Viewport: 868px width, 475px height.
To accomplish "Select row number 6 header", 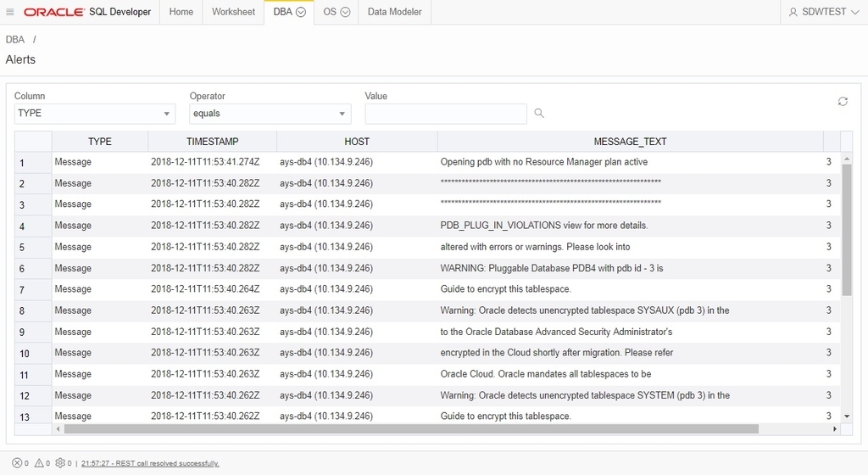I will point(33,269).
